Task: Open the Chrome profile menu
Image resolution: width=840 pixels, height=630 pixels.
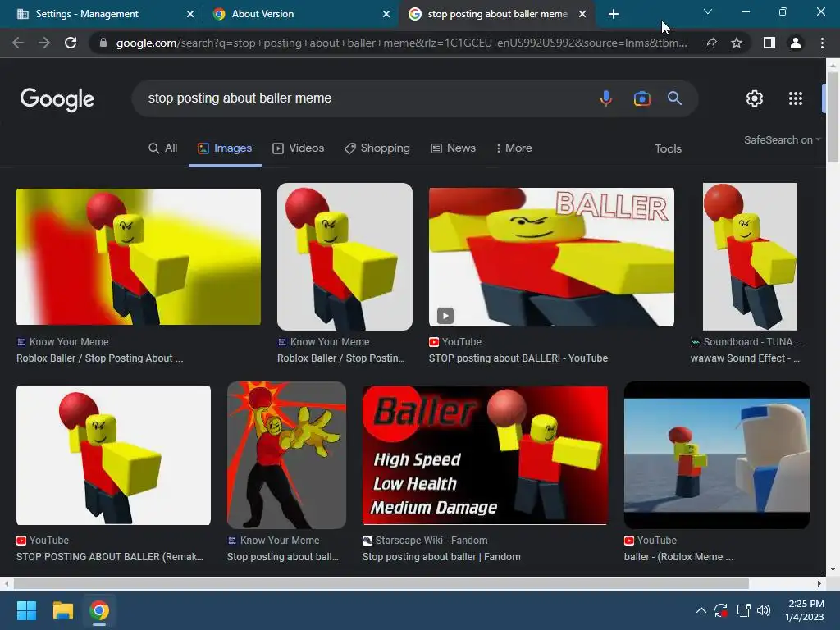Action: point(796,43)
